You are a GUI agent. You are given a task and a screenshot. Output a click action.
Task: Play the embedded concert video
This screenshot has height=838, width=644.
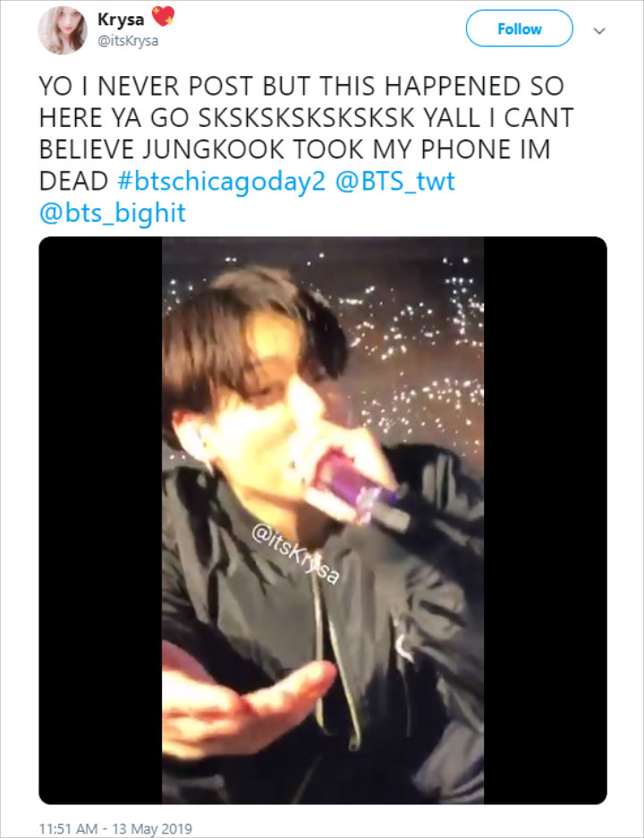click(323, 520)
